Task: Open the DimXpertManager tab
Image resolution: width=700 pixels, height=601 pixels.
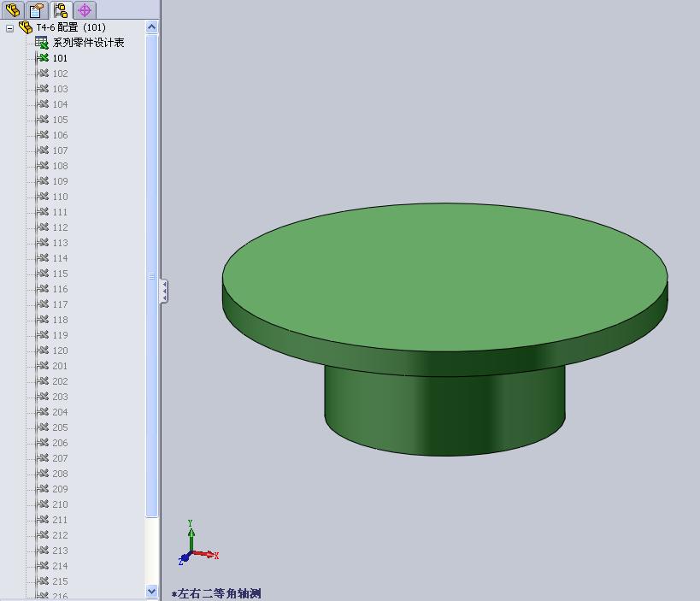Action: (85, 9)
